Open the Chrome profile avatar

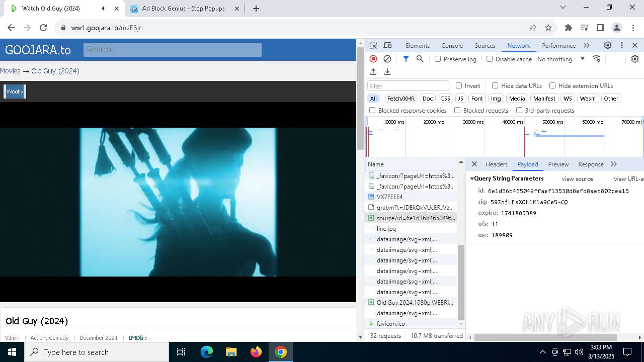pos(616,28)
